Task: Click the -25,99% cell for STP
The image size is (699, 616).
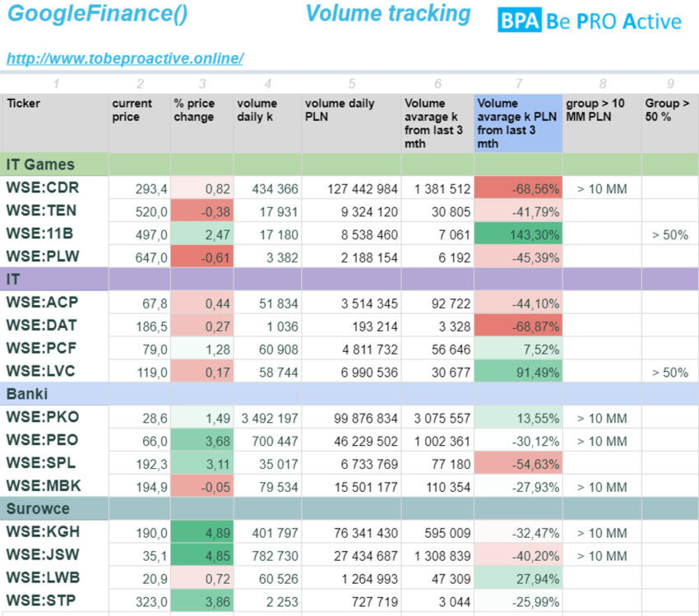Action: point(518,601)
